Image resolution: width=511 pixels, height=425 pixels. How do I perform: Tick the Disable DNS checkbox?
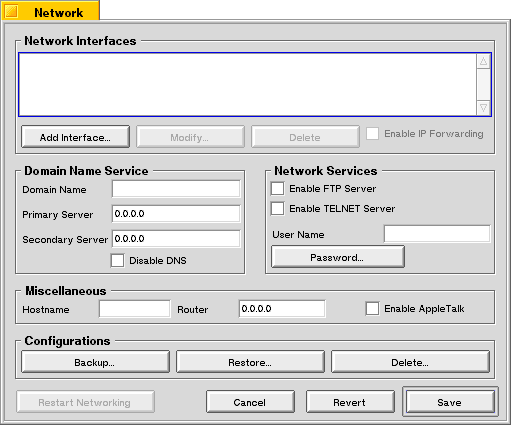pos(117,261)
